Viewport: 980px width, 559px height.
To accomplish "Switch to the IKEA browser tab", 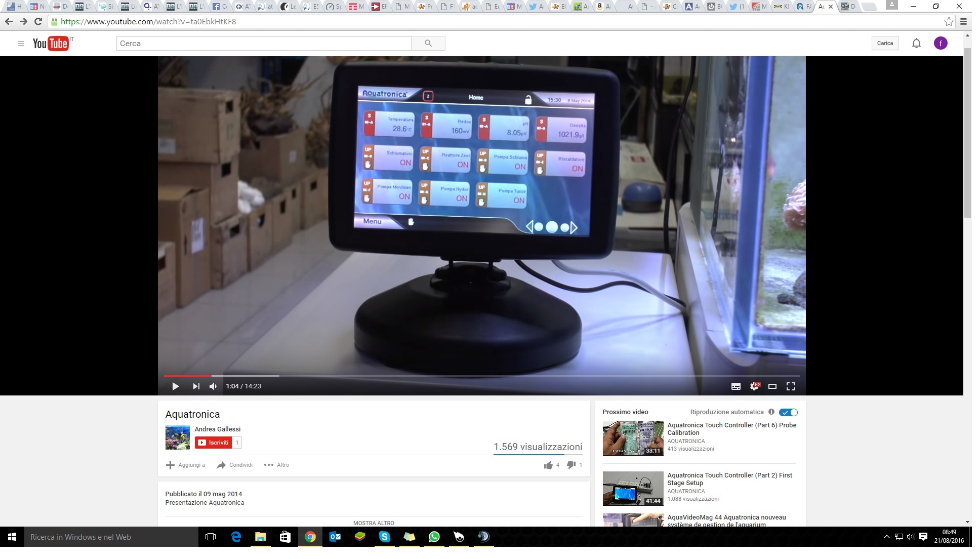I will (x=782, y=7).
